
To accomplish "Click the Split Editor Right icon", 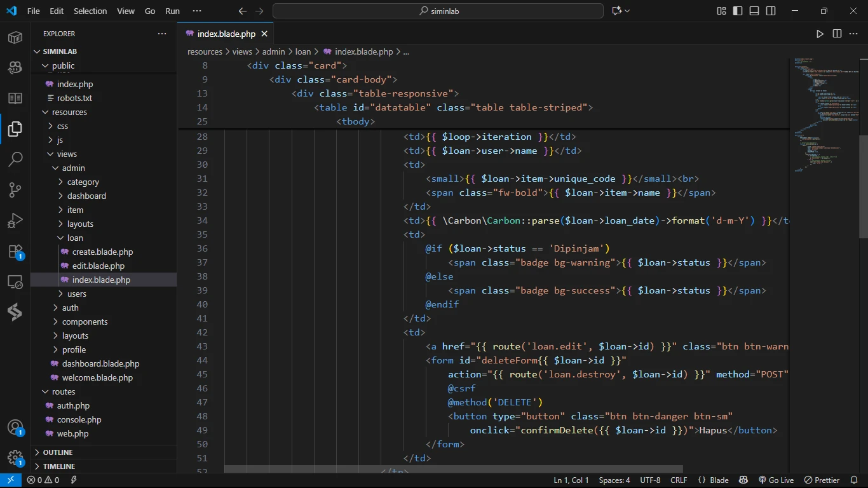I will [x=837, y=34].
